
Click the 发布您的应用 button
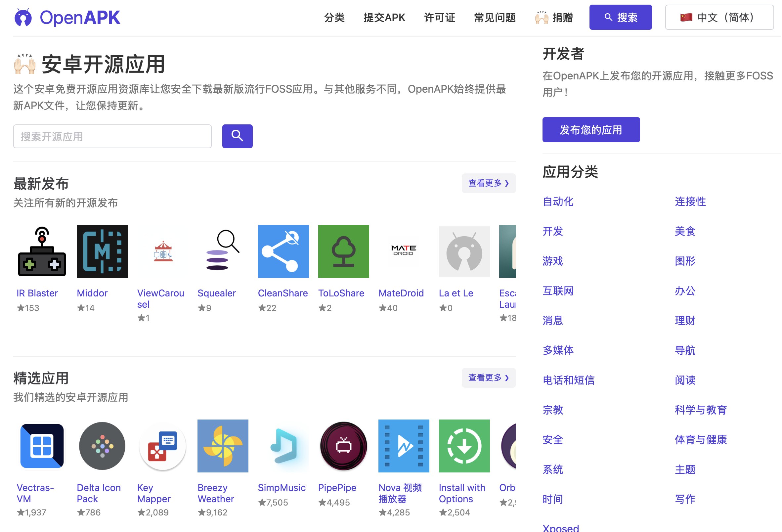coord(592,130)
